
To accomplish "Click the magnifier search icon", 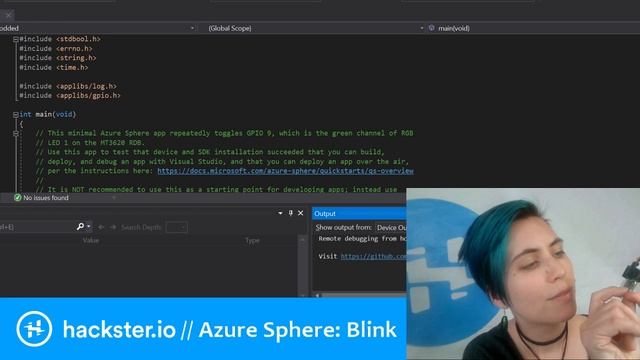I will pyautogui.click(x=80, y=227).
